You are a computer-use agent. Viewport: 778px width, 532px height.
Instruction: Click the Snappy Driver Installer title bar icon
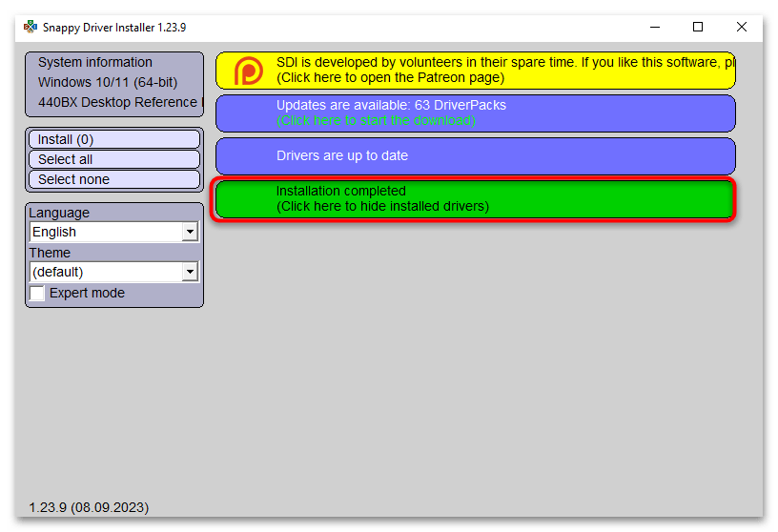31,27
